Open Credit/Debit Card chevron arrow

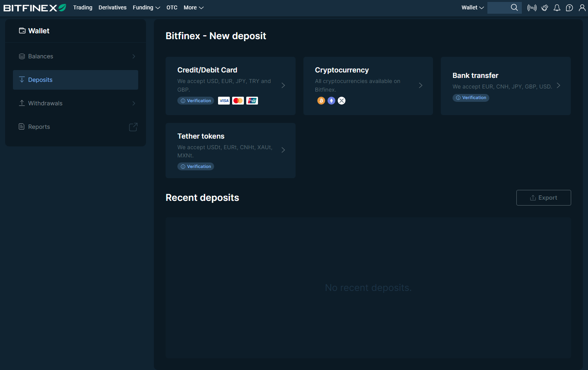tap(283, 85)
